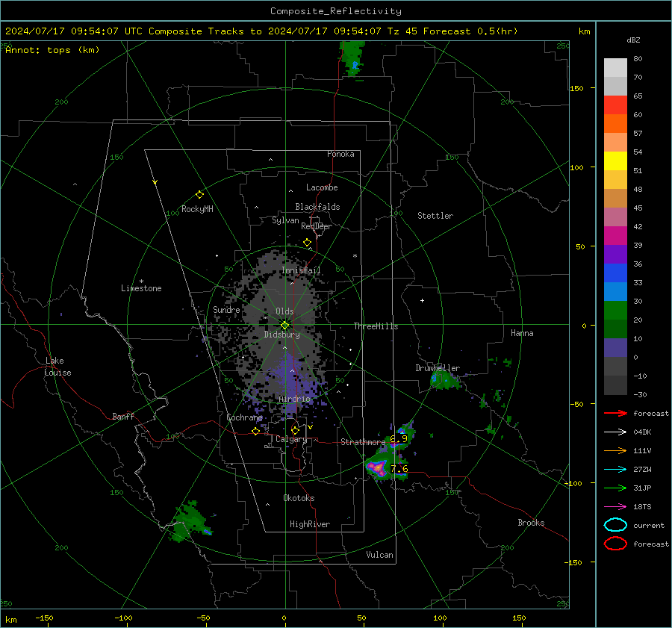Click the Sylvan label

(x=285, y=221)
